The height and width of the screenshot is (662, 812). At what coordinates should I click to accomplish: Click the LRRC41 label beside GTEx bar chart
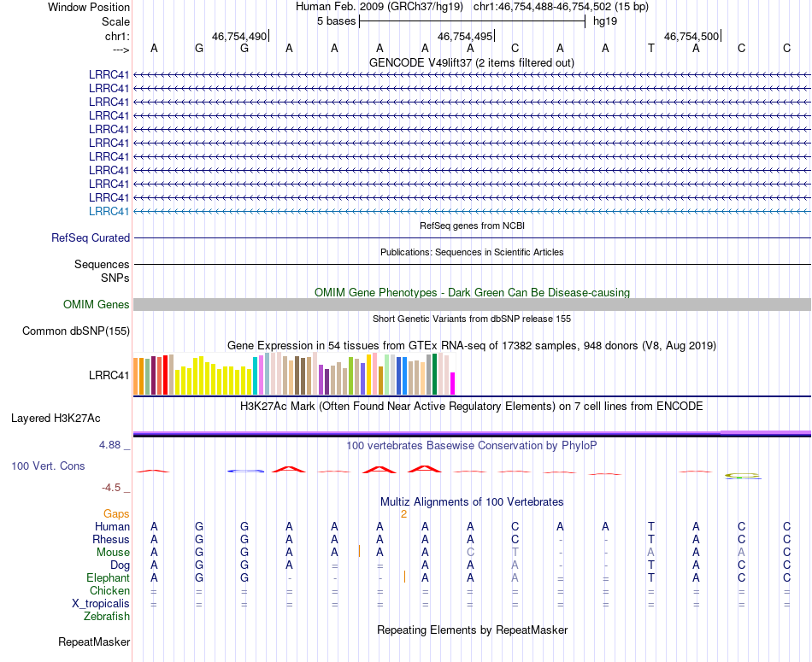109,375
